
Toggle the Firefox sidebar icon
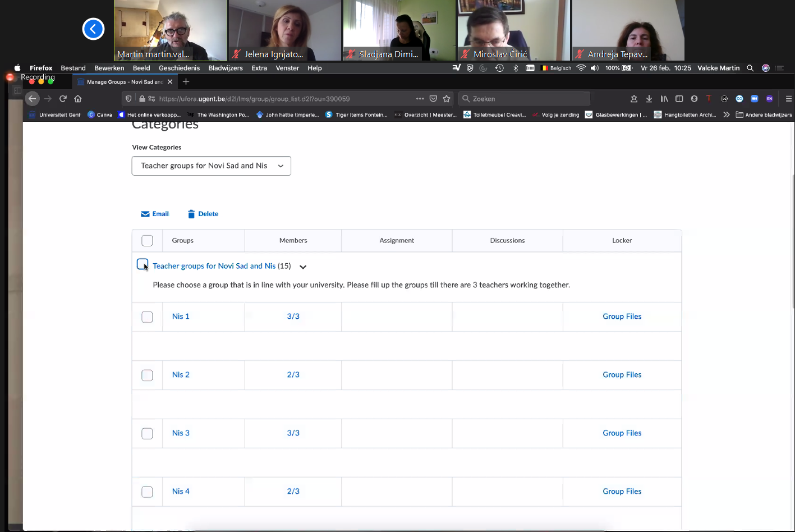[679, 99]
